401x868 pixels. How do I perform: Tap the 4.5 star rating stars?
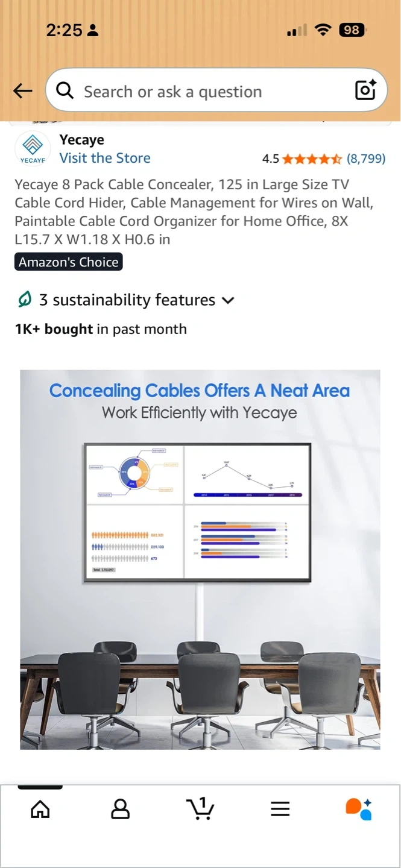tap(312, 159)
